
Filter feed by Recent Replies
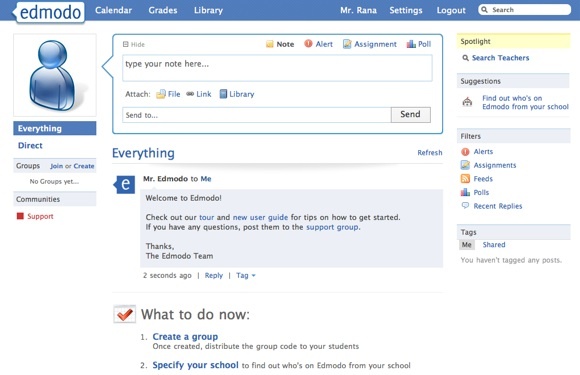coord(498,206)
